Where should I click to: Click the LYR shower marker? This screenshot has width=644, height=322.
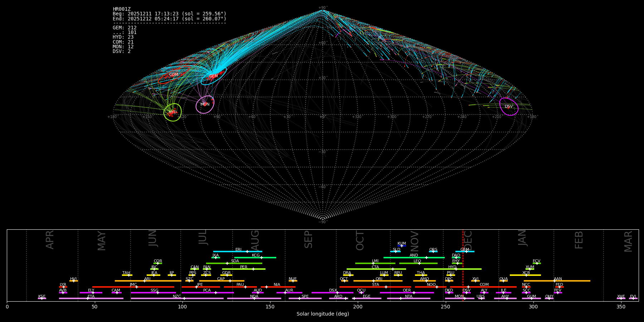(x=63, y=287)
